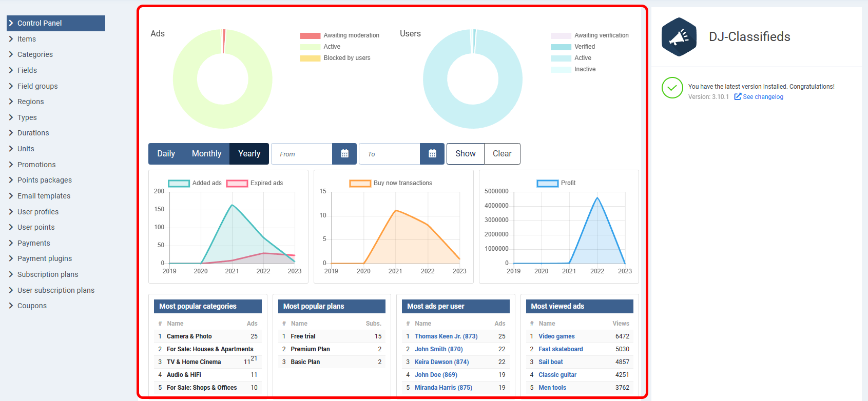Click the chevron icon beside Regions
The width and height of the screenshot is (868, 401).
tap(11, 102)
